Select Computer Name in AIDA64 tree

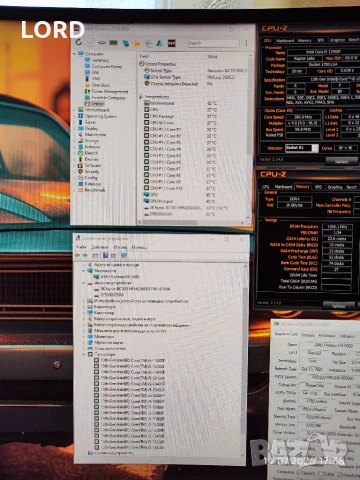pos(107,66)
